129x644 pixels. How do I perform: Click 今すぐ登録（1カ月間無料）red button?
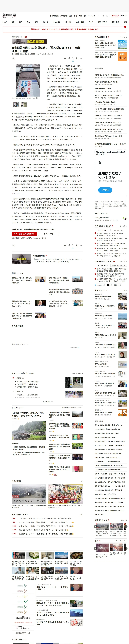[24, 234]
